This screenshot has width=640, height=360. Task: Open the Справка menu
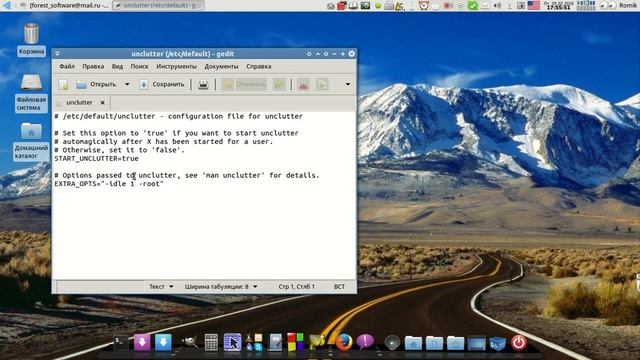pos(259,66)
